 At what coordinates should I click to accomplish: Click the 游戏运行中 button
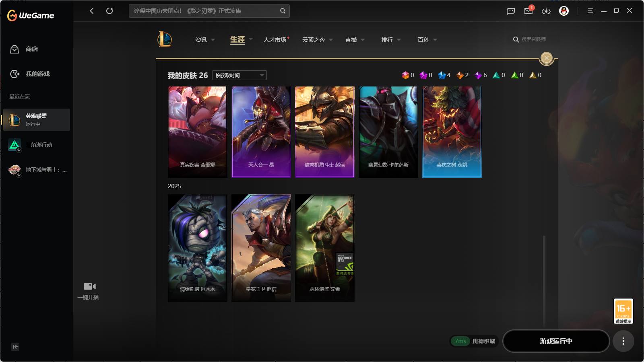[556, 341]
